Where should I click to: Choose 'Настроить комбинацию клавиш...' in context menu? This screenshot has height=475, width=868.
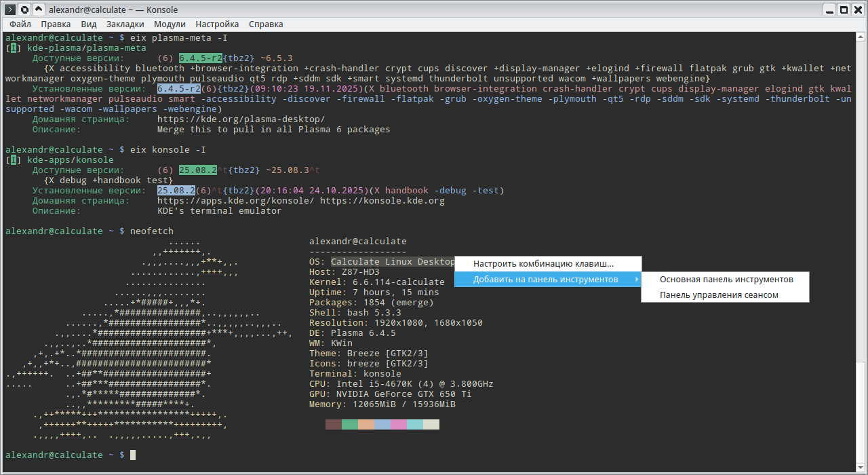(543, 264)
